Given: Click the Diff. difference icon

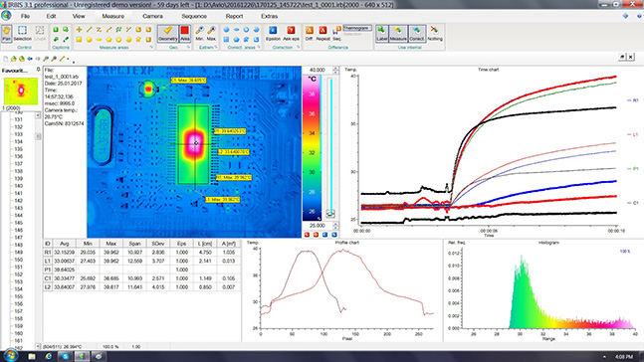Looking at the screenshot, I should tap(309, 33).
